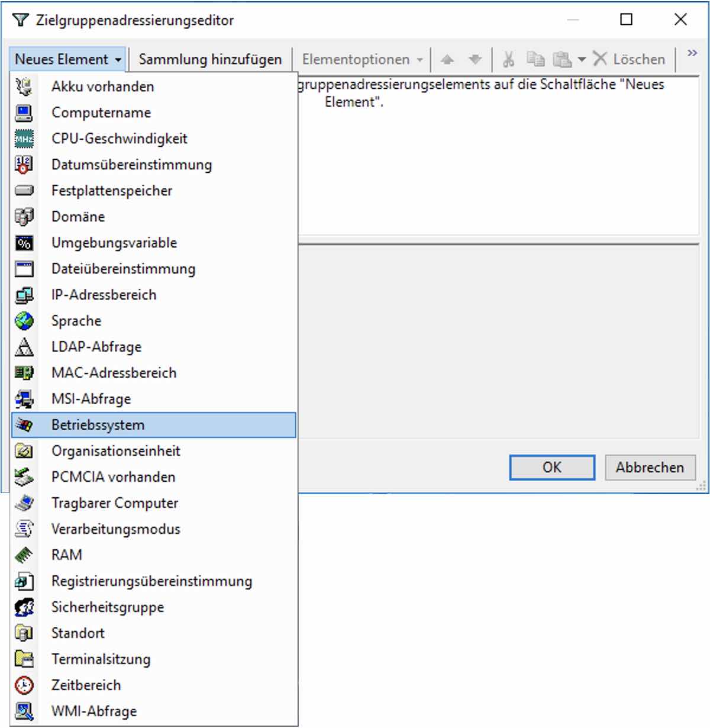Viewport: 710px width, 728px height.
Task: Click the move up arrow icon
Action: [447, 59]
